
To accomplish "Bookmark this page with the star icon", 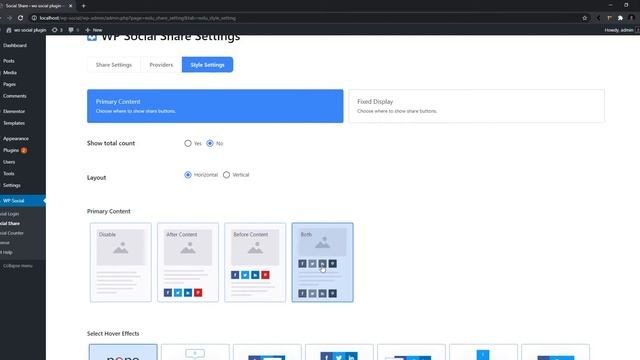I will 584,18.
